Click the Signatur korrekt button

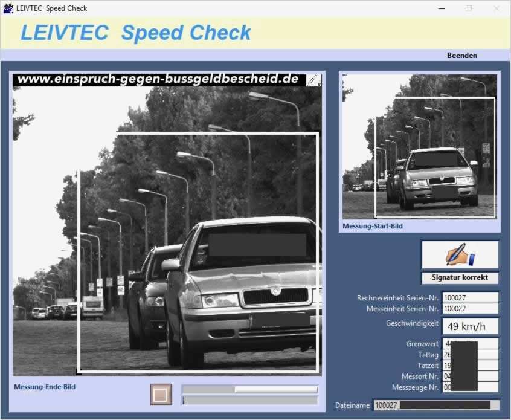[x=460, y=277]
